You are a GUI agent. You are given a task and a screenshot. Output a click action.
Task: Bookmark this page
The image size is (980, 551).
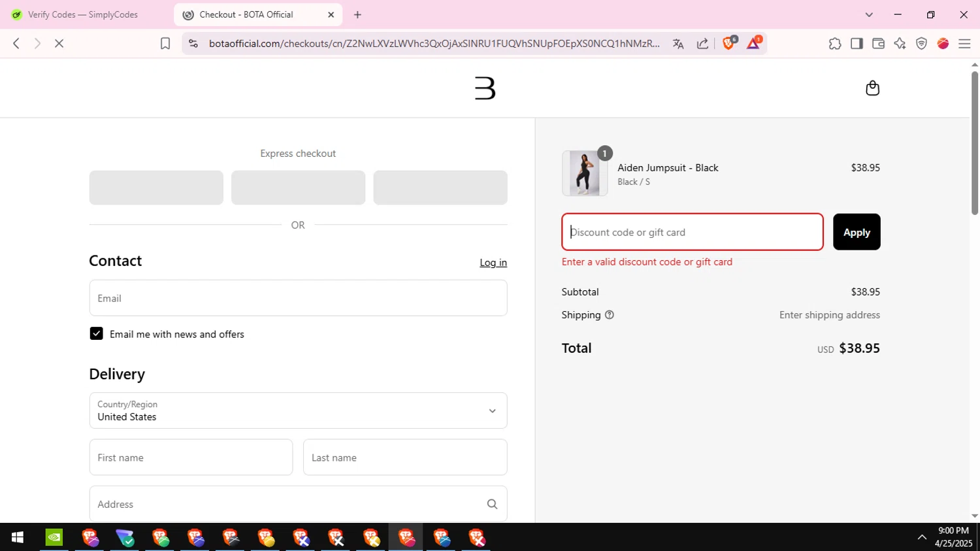[165, 43]
